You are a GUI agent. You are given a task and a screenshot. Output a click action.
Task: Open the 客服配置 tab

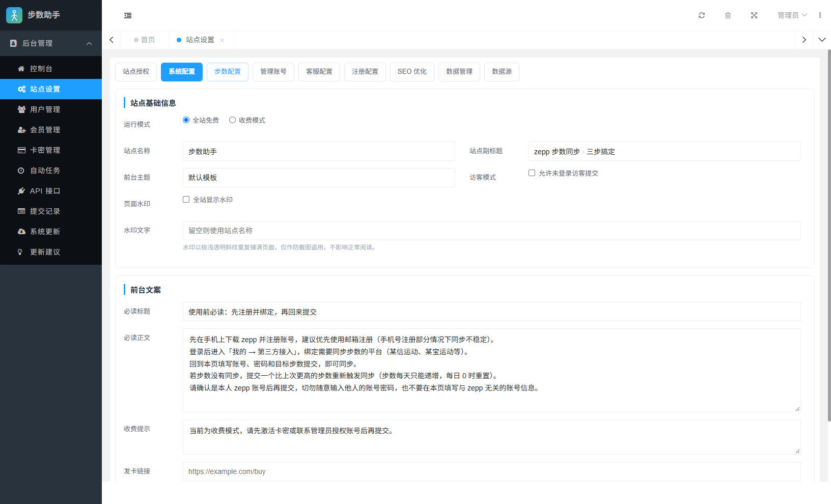point(319,72)
